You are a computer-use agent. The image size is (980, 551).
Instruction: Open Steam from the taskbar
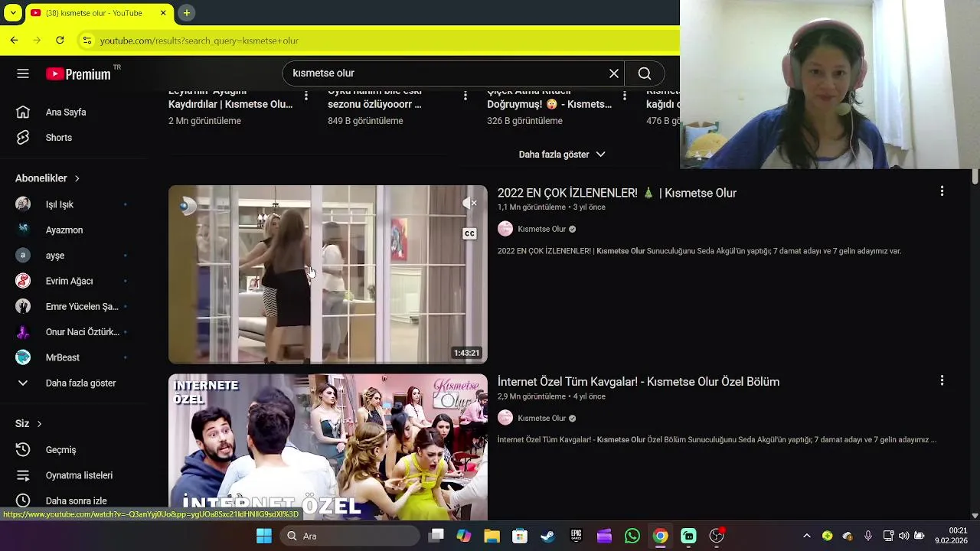click(547, 536)
